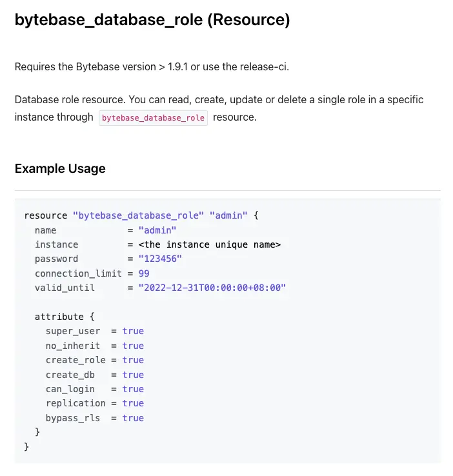Click the inline bytebase_database_role code tag

[153, 117]
